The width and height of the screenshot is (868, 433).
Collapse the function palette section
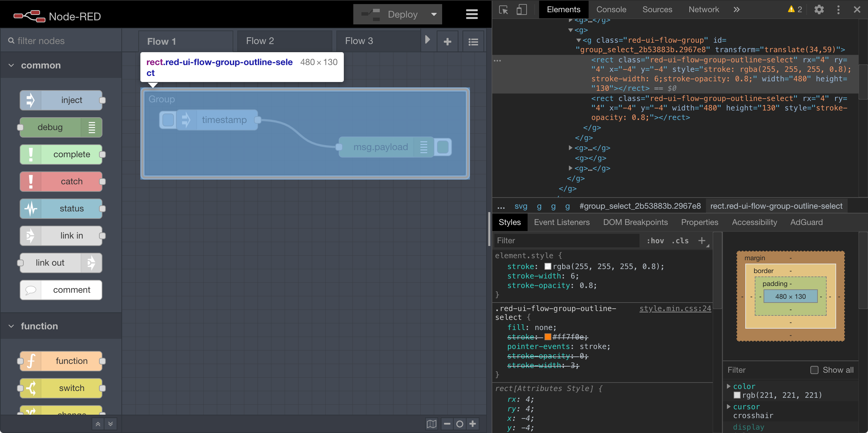[x=11, y=326]
